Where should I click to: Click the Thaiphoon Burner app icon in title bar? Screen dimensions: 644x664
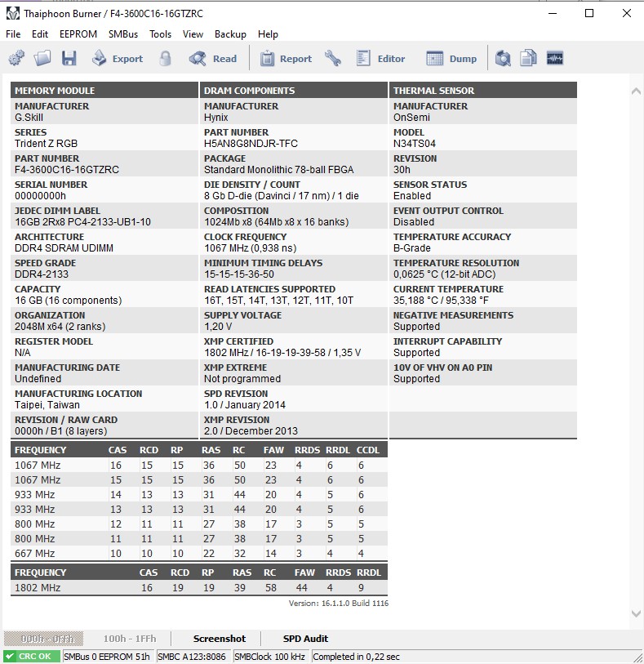click(13, 14)
